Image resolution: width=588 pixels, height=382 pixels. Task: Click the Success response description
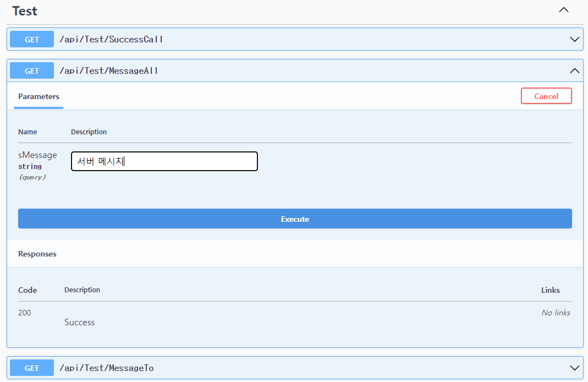click(79, 323)
